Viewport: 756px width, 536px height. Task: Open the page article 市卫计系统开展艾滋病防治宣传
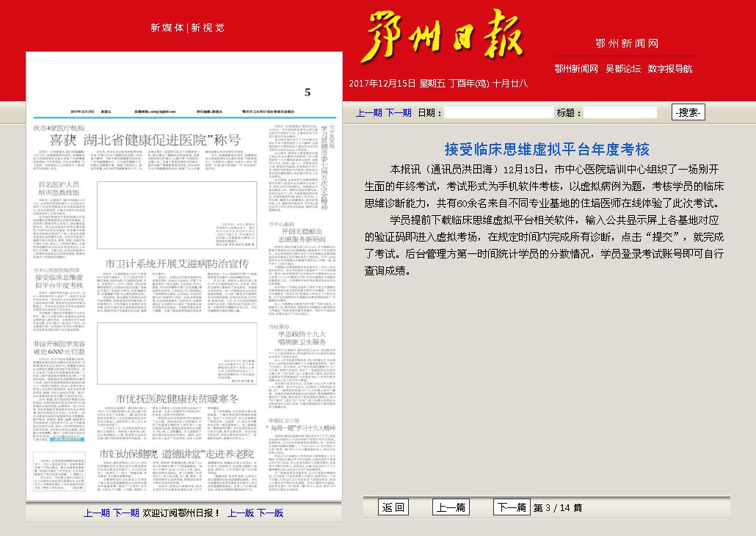coord(177,264)
